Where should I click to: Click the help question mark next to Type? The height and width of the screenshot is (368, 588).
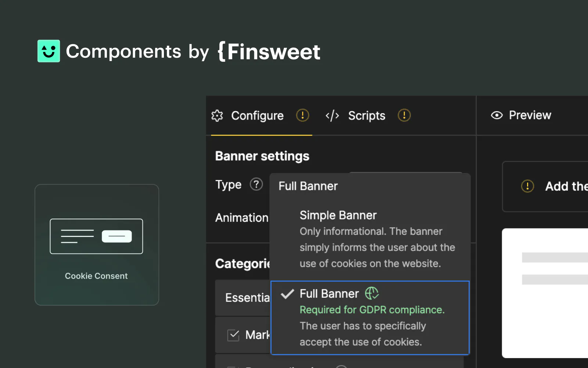click(256, 184)
